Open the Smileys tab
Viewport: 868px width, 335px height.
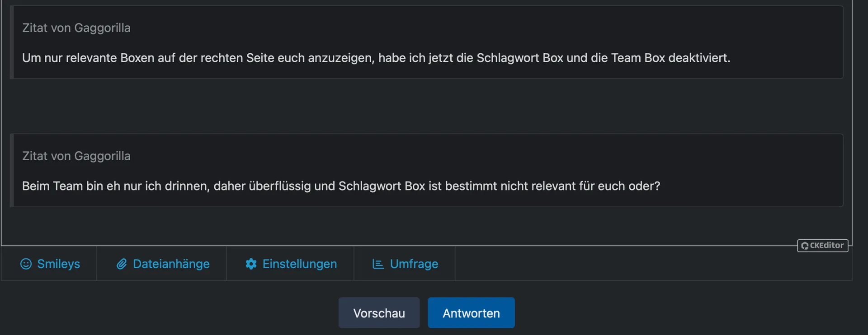coord(58,264)
